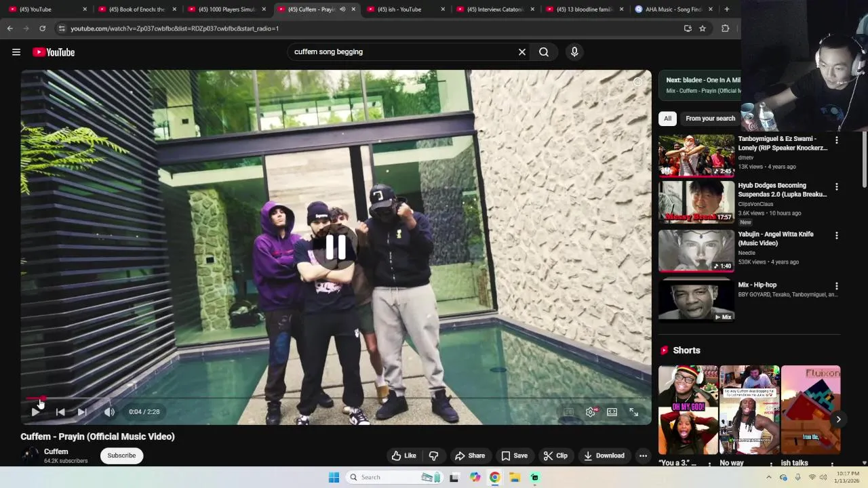Screen dimensions: 868x488
Task: Open the Yabujin Angel Witta Knife thumbnail
Action: click(696, 251)
